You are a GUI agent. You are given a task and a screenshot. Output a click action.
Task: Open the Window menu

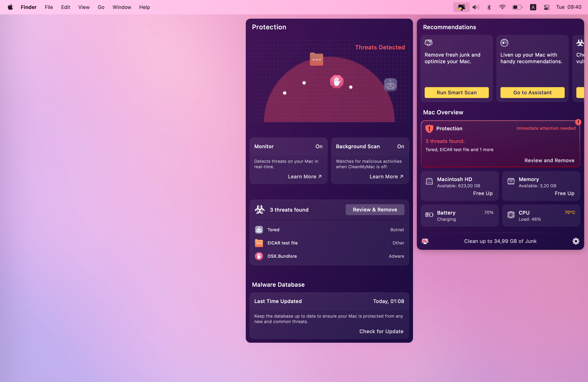(x=122, y=7)
